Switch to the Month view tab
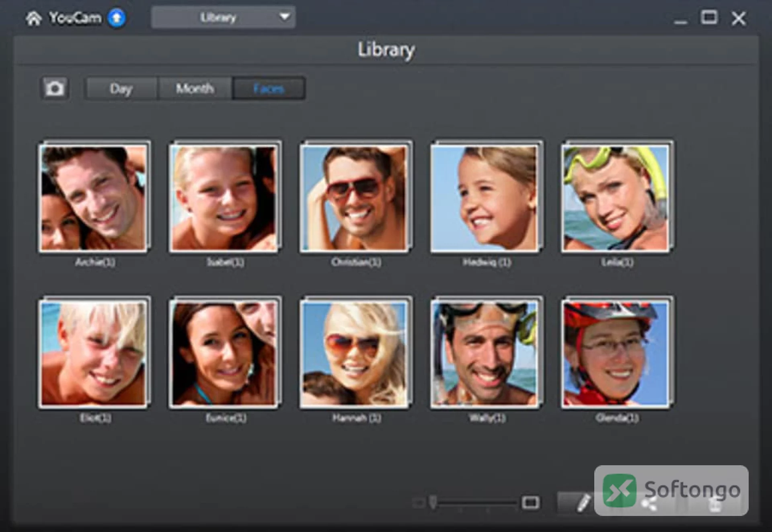Image resolution: width=772 pixels, height=532 pixels. click(195, 88)
